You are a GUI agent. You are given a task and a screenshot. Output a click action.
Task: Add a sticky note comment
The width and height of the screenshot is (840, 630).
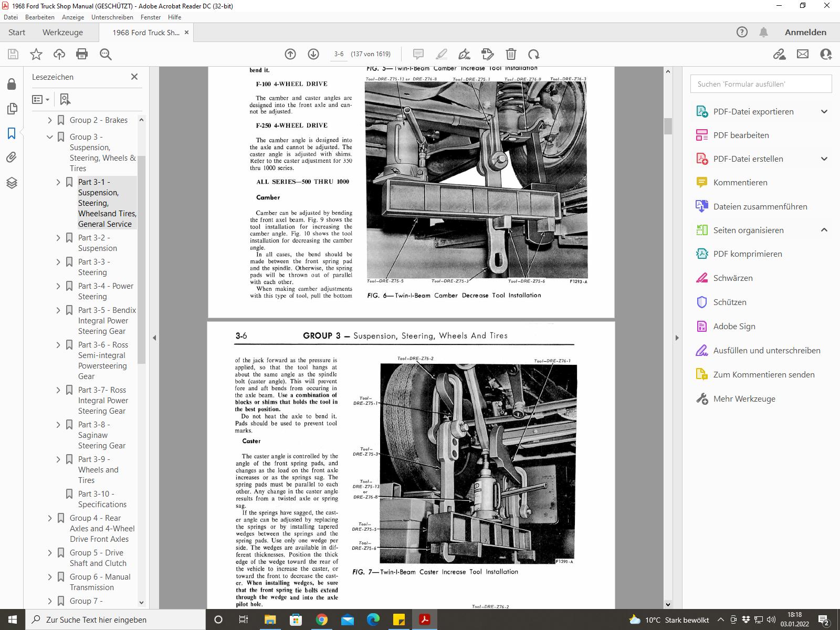pyautogui.click(x=418, y=54)
